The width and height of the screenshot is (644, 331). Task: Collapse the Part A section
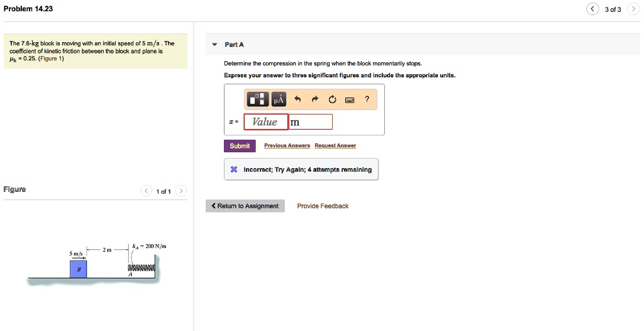[214, 45]
